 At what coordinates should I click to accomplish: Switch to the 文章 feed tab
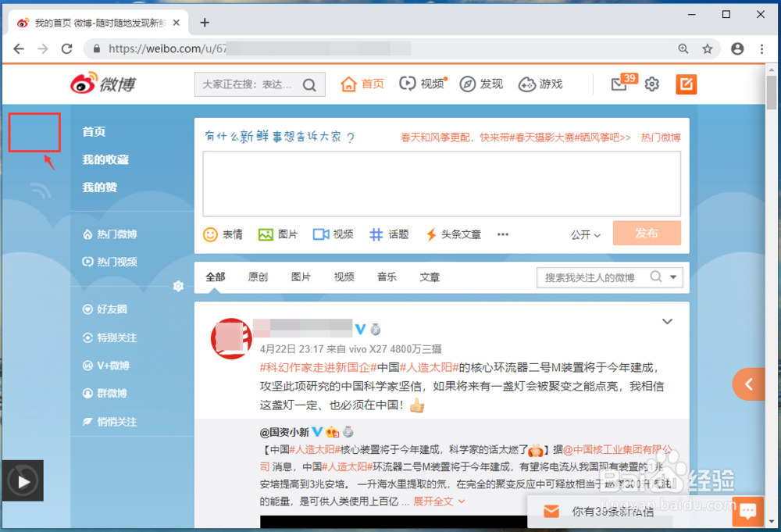pos(429,277)
